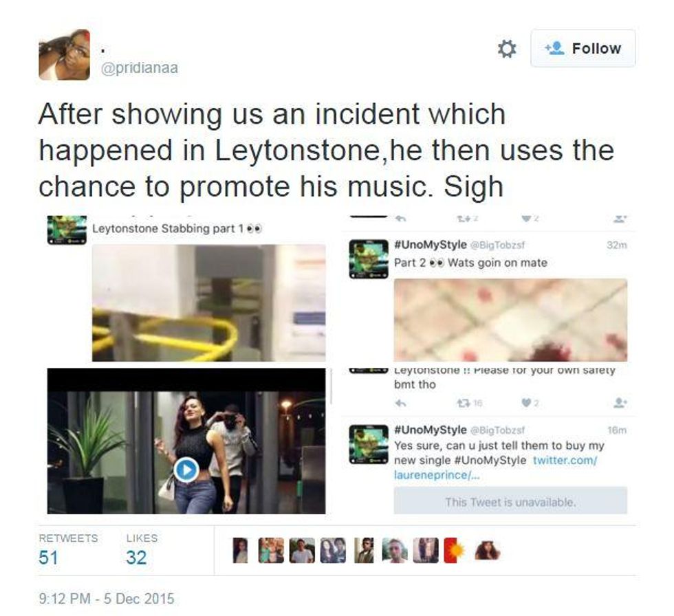Open the @BigTobzsf handle in the Part 2 tweet
Image resolution: width=674 pixels, height=616 pixels.
pos(497,245)
